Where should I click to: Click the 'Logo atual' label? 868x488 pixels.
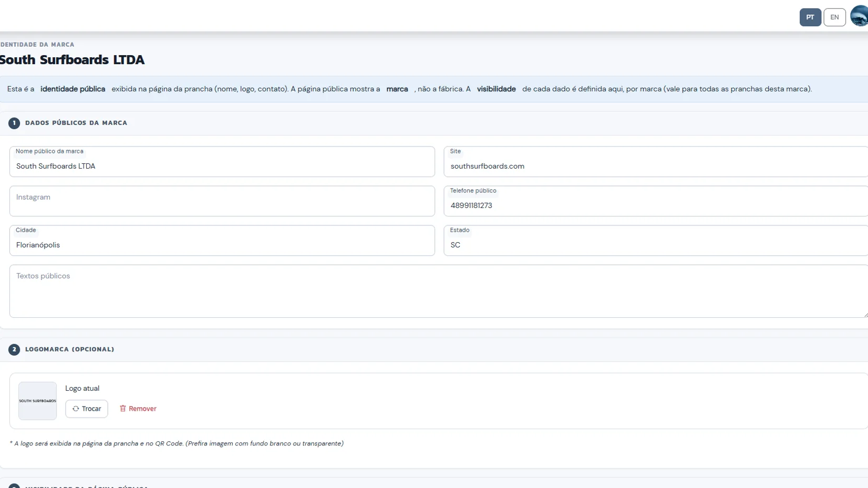(x=82, y=389)
